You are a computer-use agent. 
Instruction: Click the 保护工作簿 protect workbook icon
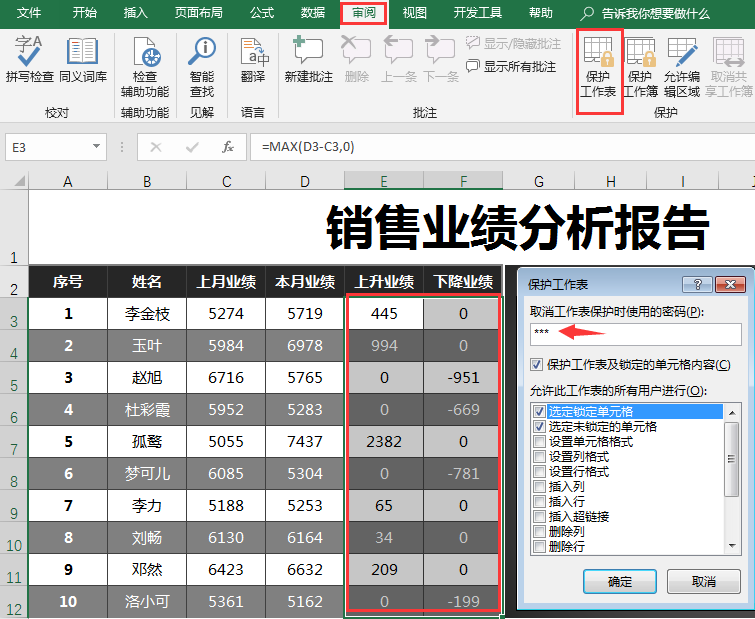pos(640,67)
